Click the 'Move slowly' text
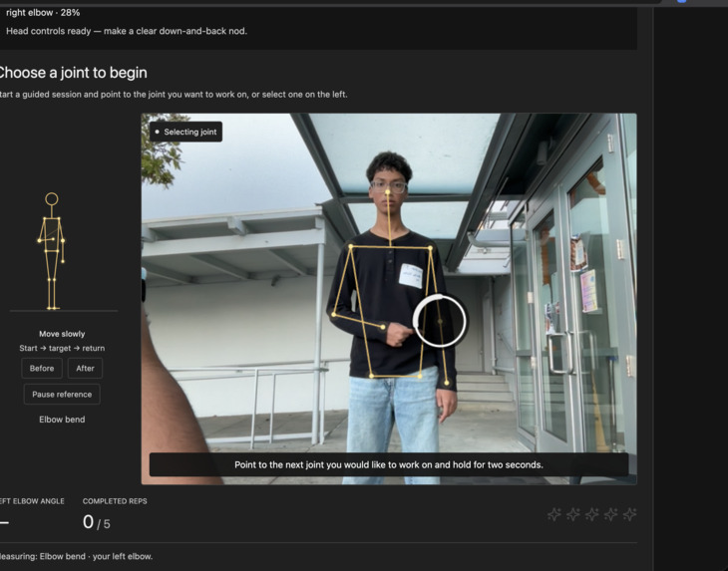Viewport: 728px width, 571px height. 62,334
